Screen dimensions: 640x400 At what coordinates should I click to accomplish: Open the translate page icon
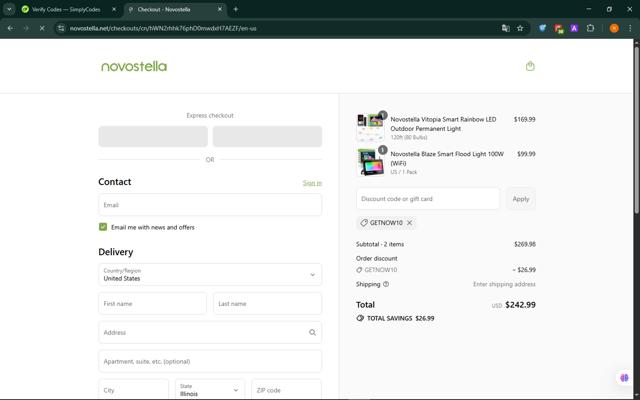click(505, 28)
